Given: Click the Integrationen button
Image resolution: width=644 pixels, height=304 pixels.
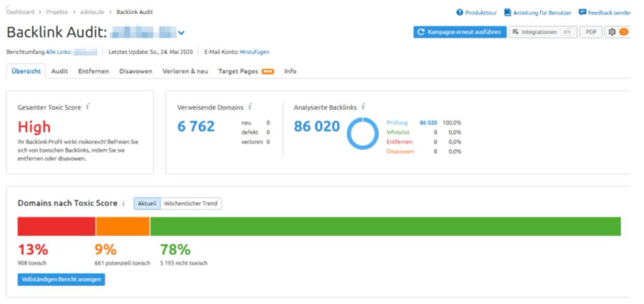Looking at the screenshot, I should tap(543, 32).
